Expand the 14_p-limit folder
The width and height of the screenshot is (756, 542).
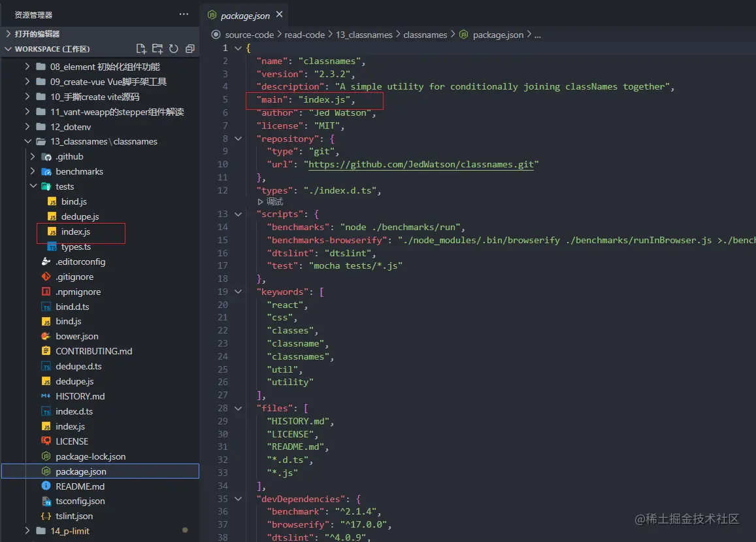[27, 531]
